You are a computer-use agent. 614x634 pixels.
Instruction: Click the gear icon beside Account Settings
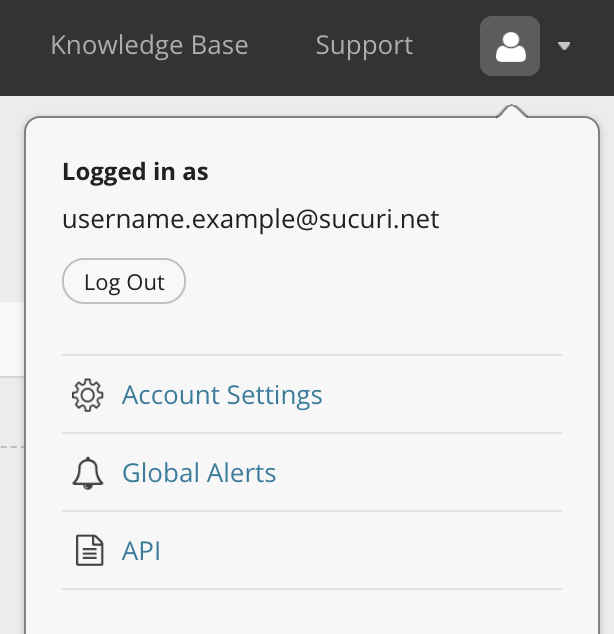point(88,395)
